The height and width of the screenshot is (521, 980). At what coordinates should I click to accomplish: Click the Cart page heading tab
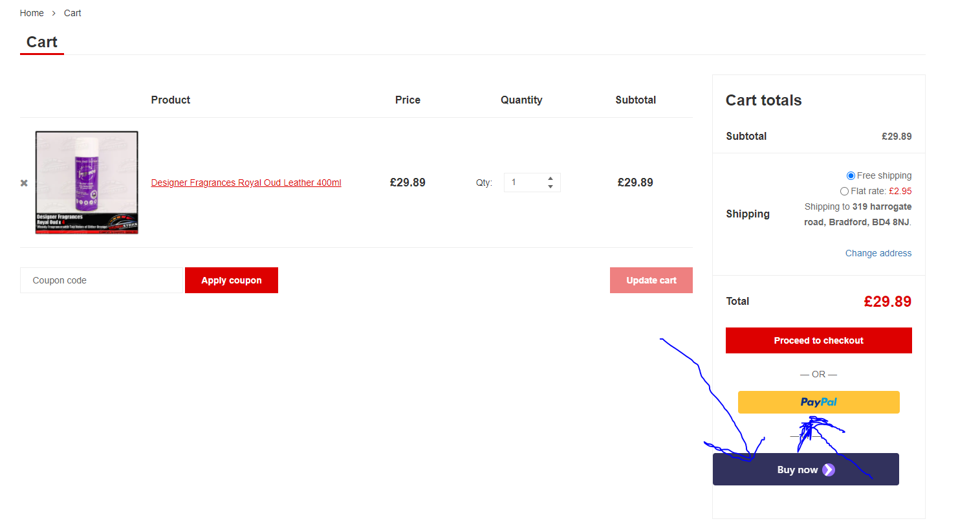point(42,42)
